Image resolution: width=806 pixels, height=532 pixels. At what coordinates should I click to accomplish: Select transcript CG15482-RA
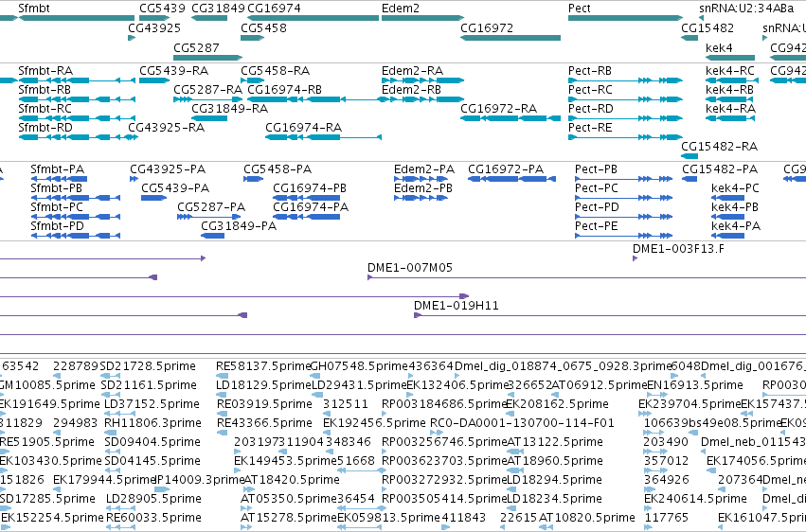tap(690, 156)
